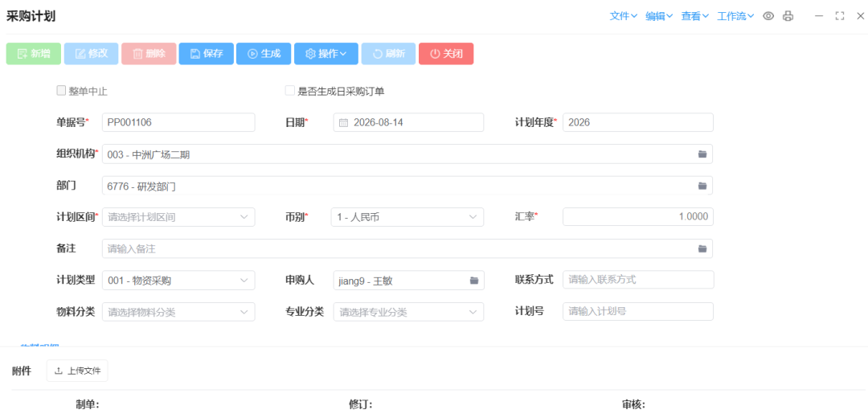This screenshot has height=414, width=868.
Task: Click the 新增 button
Action: 34,54
